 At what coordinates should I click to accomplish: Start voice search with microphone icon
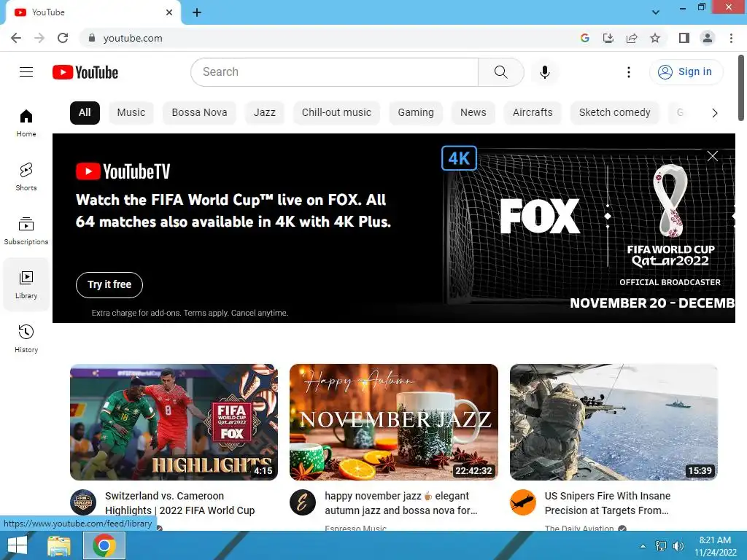(544, 72)
